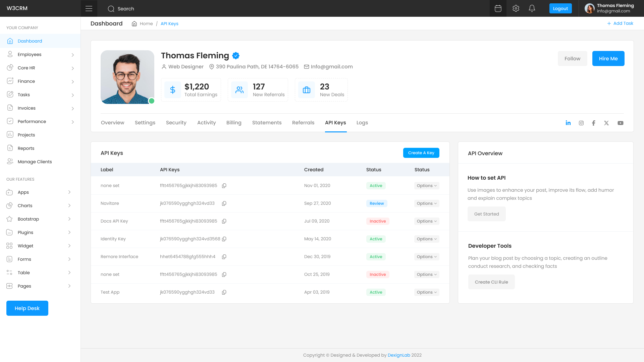Open Thomas Fleming's LinkedIn profile icon
The width and height of the screenshot is (644, 362).
pos(568,123)
